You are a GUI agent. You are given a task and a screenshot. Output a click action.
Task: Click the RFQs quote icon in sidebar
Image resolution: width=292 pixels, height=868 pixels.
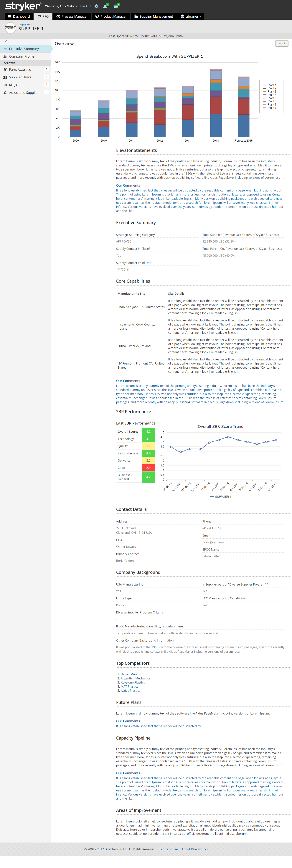(x=5, y=85)
